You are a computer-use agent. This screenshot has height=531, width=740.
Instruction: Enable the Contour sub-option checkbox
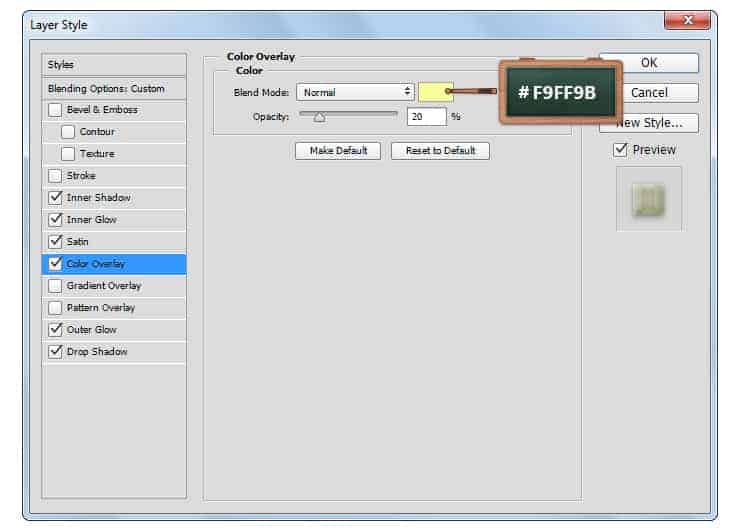tap(68, 132)
